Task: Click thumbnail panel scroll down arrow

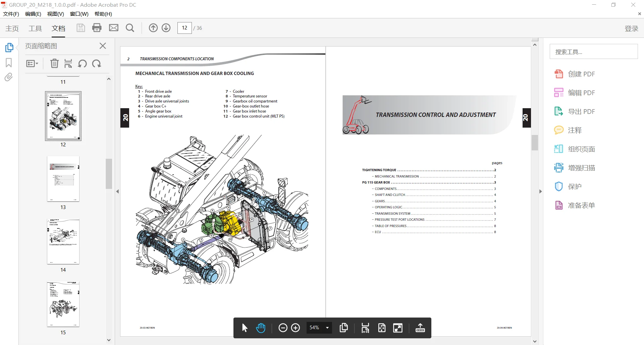Action: (x=109, y=340)
